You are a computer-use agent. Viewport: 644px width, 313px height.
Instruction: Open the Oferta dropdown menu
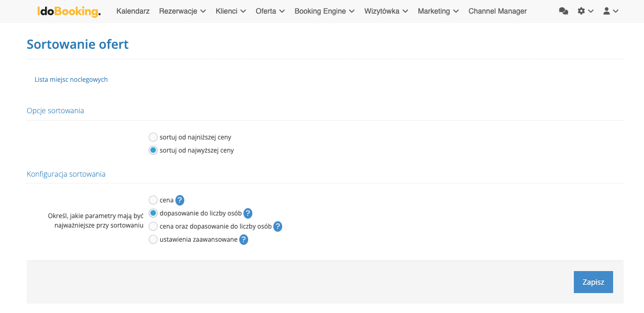pos(270,11)
